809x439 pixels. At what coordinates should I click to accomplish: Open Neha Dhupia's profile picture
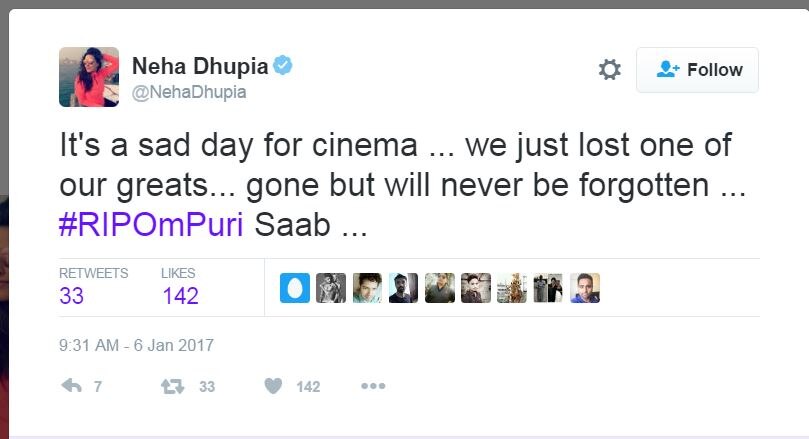[x=89, y=77]
